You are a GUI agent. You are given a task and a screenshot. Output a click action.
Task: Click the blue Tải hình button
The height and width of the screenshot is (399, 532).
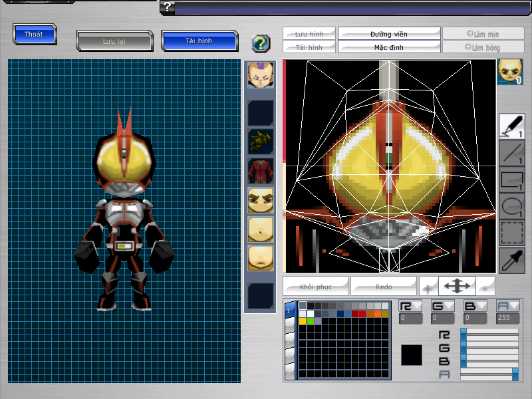[x=199, y=41]
